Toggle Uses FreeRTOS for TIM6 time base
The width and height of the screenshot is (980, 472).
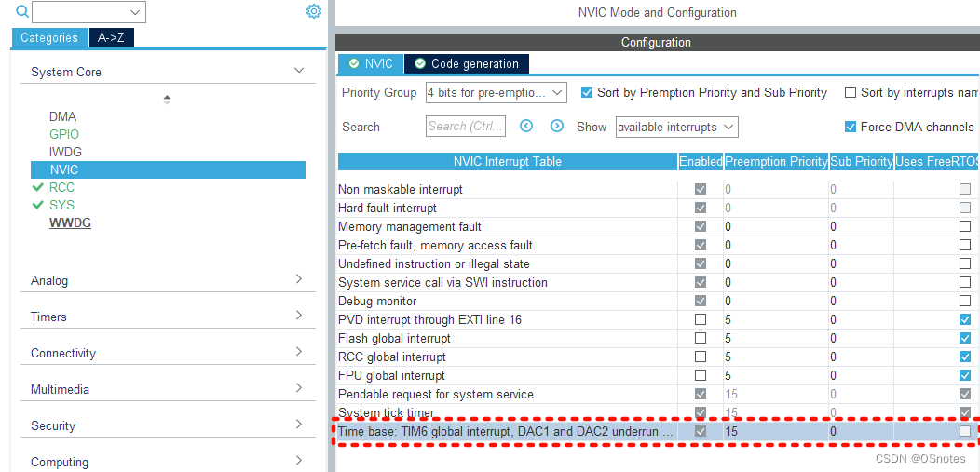click(965, 431)
